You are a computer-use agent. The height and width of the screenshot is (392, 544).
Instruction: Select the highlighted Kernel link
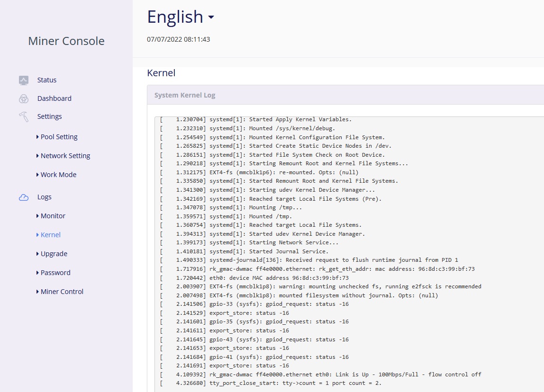[51, 235]
